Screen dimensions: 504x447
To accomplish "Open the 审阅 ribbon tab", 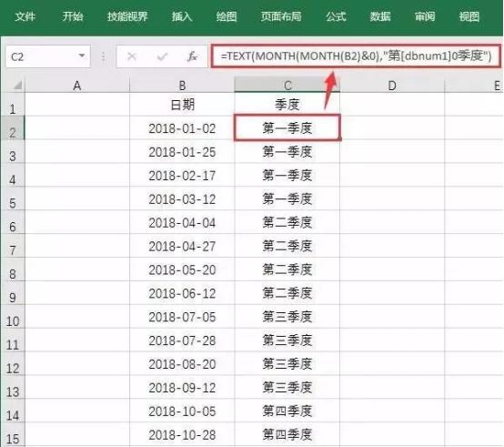I will click(425, 16).
